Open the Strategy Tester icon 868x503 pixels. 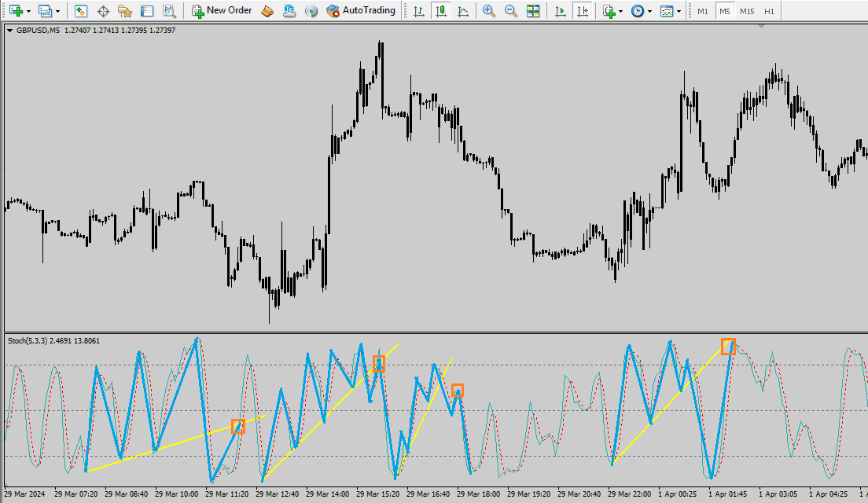169,11
